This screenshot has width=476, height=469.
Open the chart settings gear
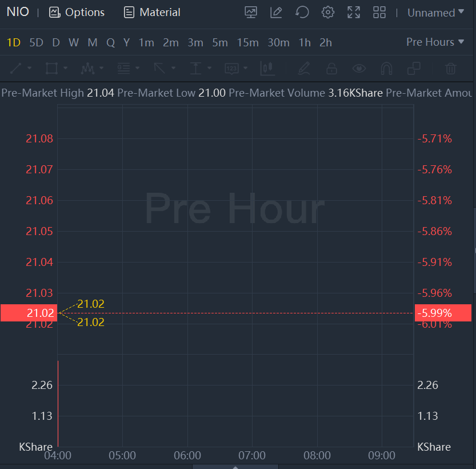(327, 12)
